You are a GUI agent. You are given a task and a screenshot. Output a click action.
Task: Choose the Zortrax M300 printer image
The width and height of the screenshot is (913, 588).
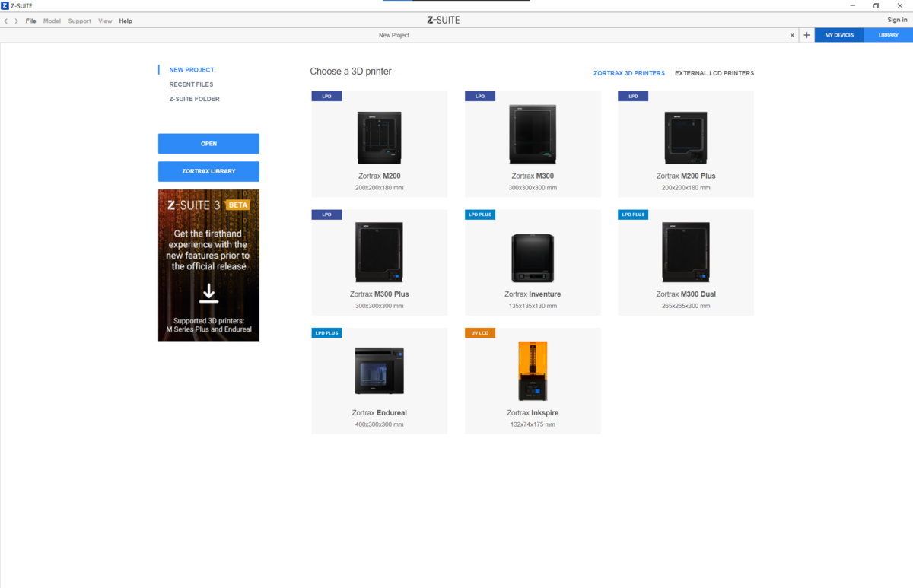tap(533, 135)
